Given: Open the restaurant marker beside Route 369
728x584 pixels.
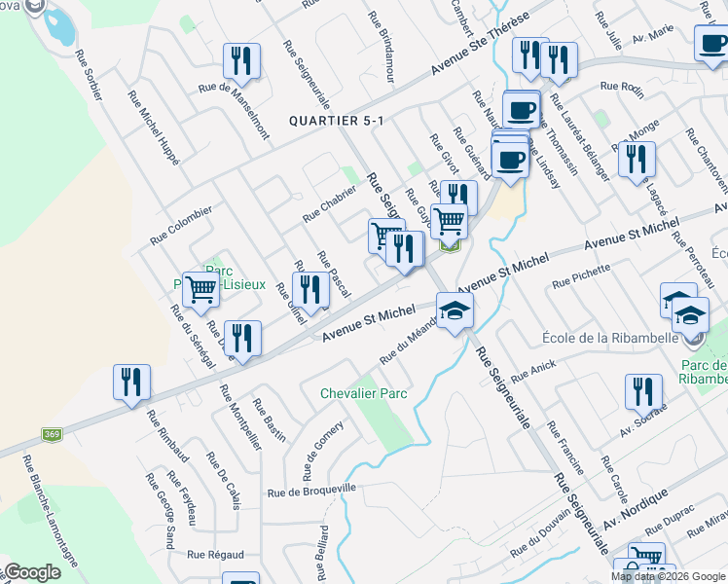Looking at the screenshot, I should coord(131,385).
